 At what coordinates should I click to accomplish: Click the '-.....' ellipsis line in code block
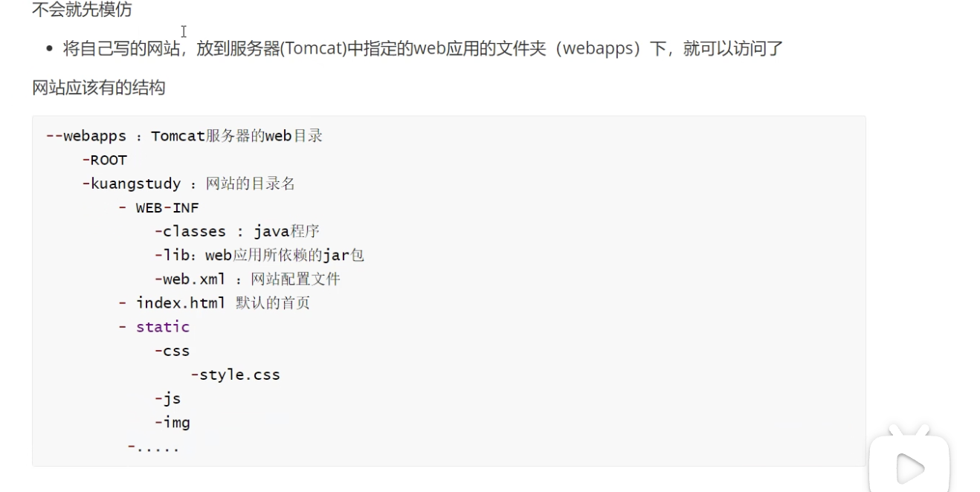tap(154, 447)
